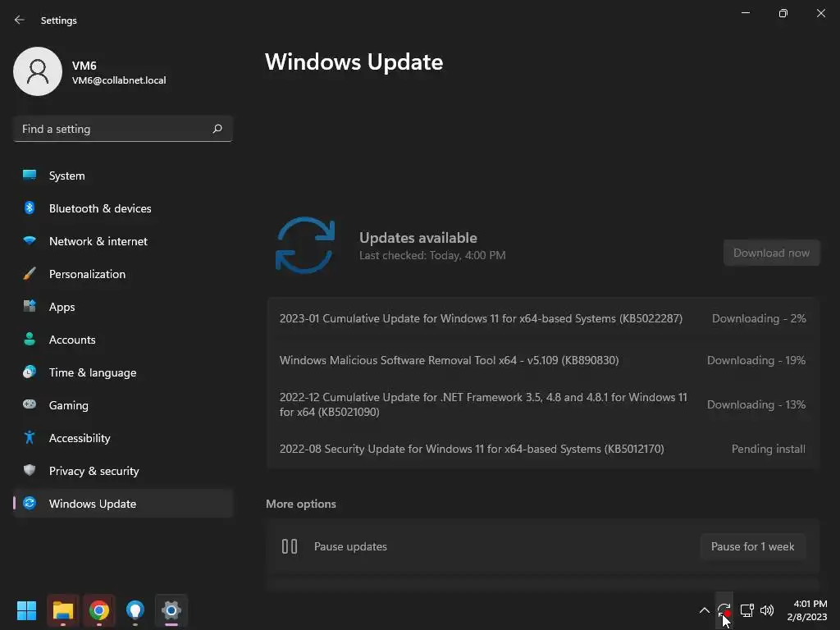This screenshot has height=630, width=840.
Task: Click the Network wifi icon
Action: (x=30, y=240)
